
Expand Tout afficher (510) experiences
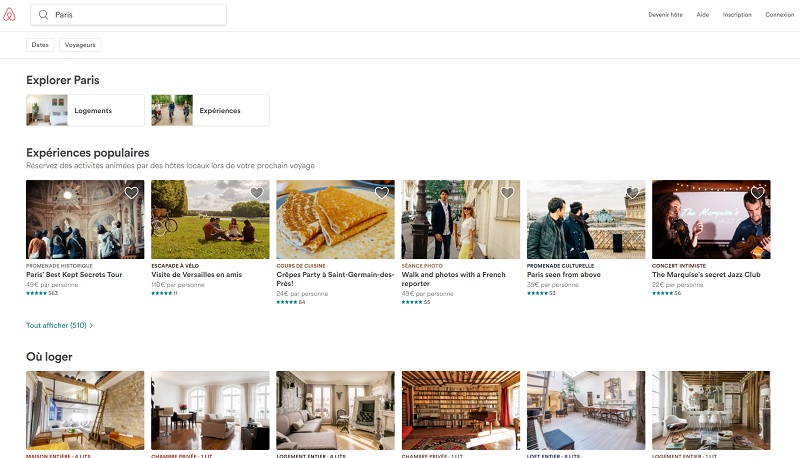tap(59, 325)
